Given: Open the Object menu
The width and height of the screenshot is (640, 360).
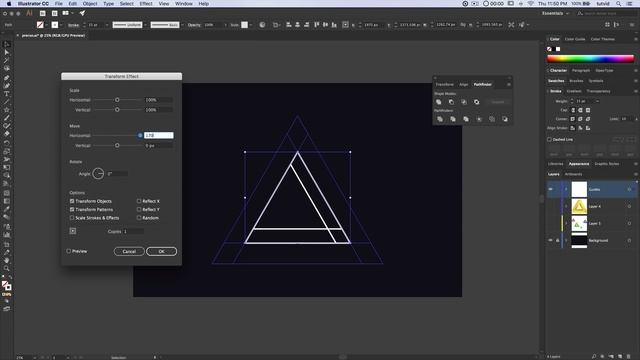Looking at the screenshot, I should tap(90, 4).
